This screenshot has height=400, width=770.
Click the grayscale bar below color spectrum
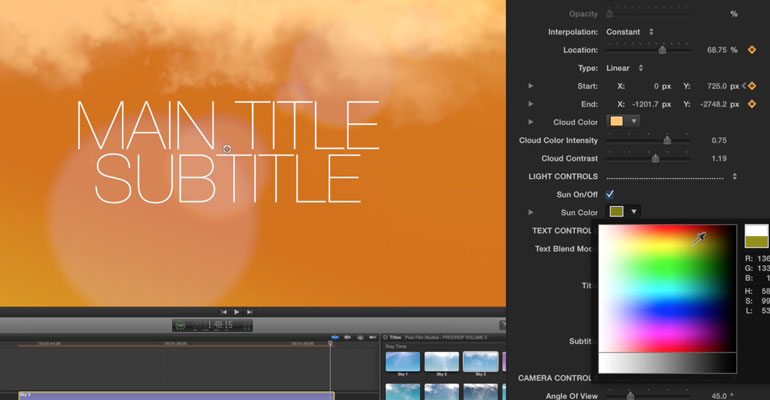(x=667, y=363)
